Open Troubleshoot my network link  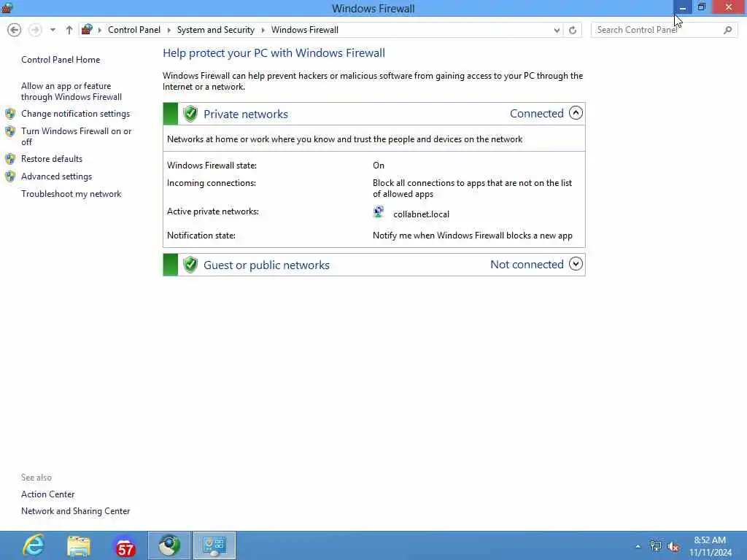(x=71, y=194)
